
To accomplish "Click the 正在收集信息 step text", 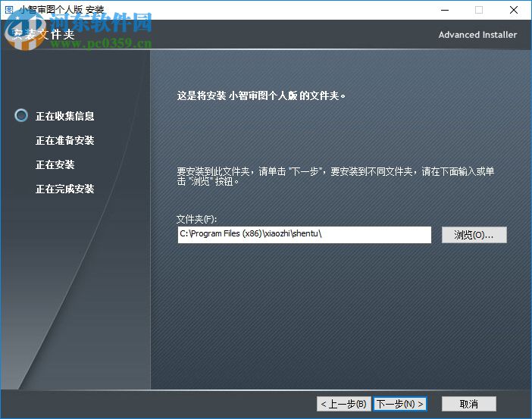I will coord(65,116).
